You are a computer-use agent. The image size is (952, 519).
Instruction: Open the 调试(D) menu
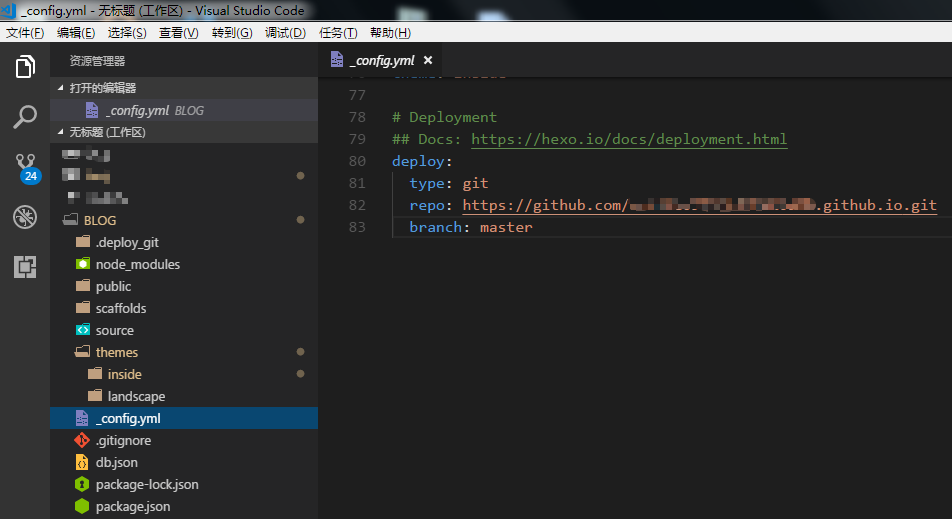pos(285,33)
